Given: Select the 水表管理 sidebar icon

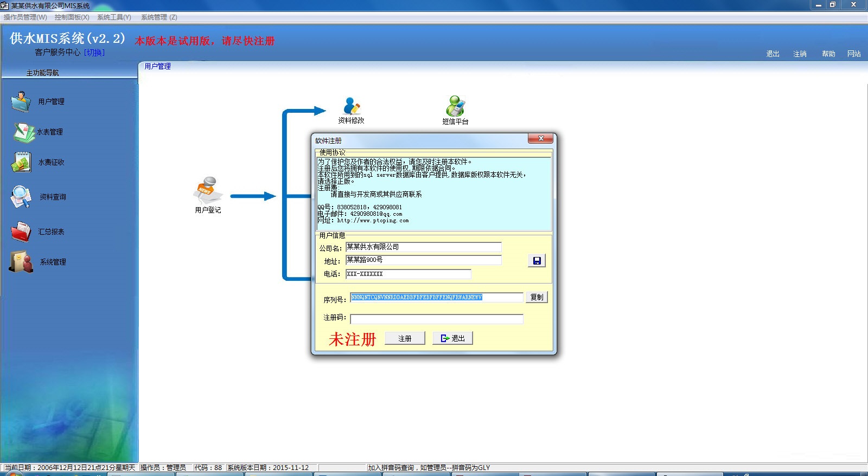Looking at the screenshot, I should pyautogui.click(x=24, y=132).
